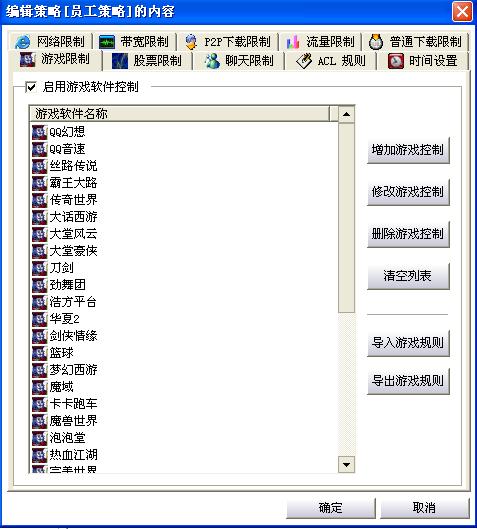
Task: Click the Internet Explorer icon on 网络限制 tab
Action: tap(23, 42)
